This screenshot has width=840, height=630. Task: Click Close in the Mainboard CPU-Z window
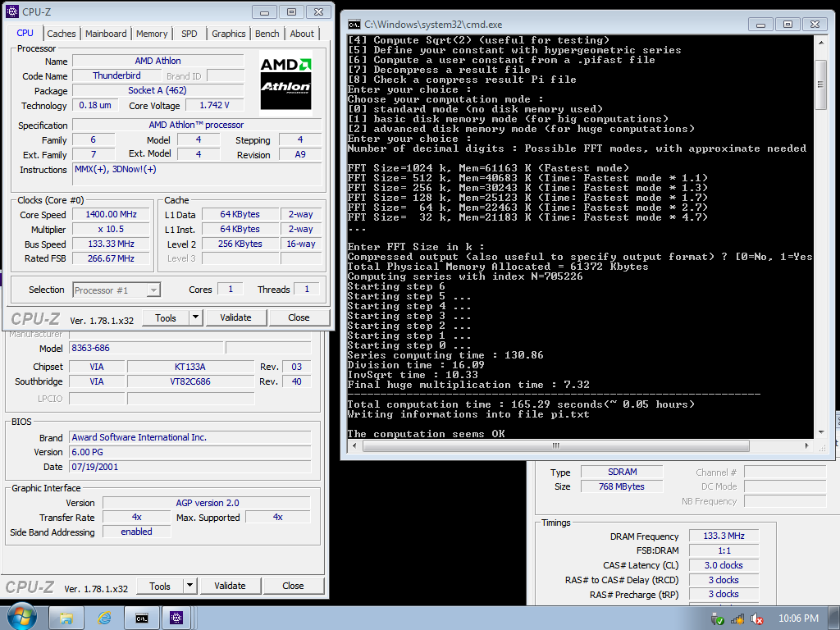[293, 586]
